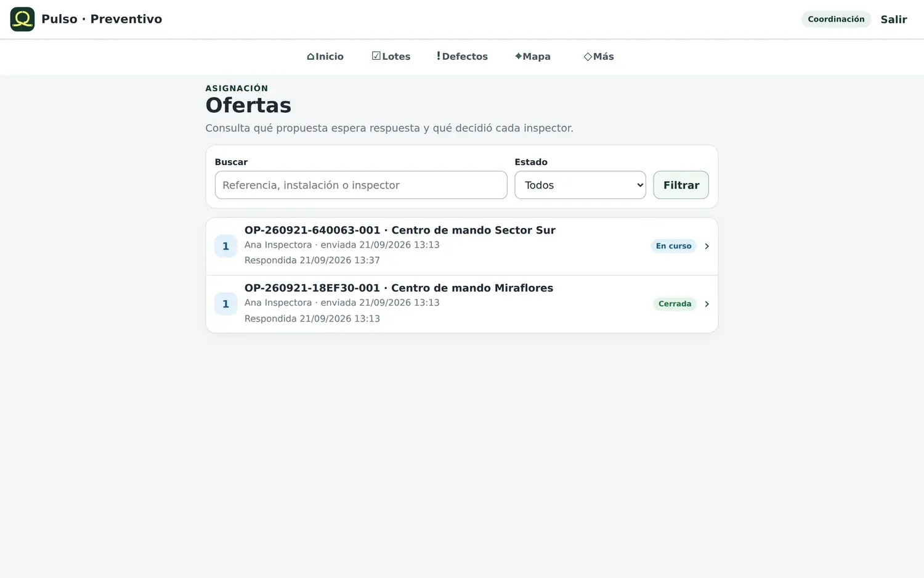The image size is (924, 578).
Task: Click the Ofertas page heading
Action: 248,105
